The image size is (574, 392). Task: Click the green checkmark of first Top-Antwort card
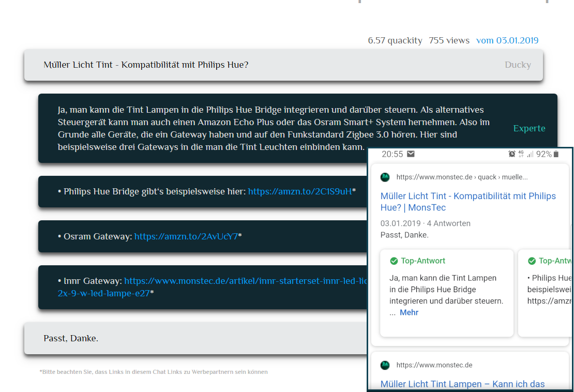pyautogui.click(x=394, y=261)
